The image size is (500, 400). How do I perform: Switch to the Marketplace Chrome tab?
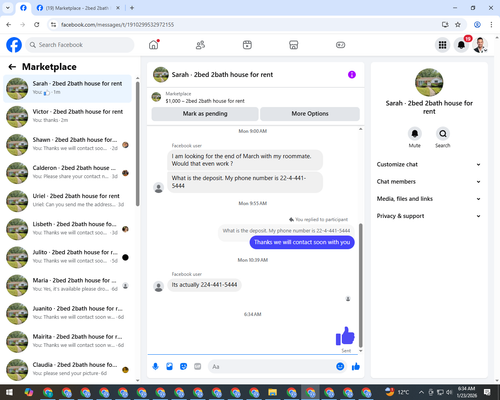(78, 8)
